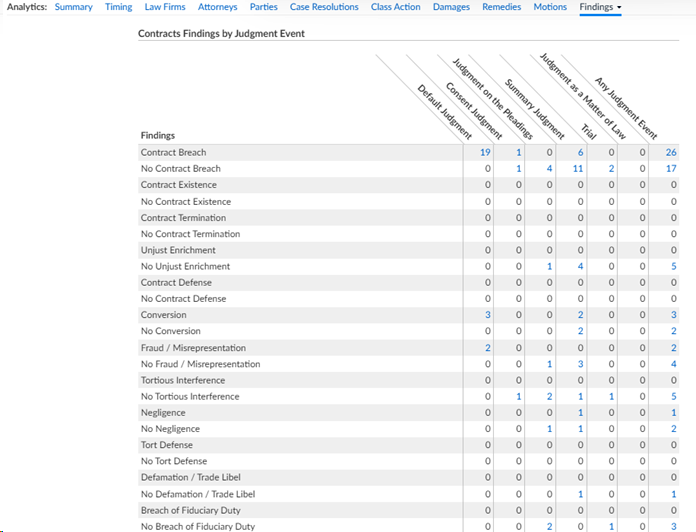696x532 pixels.
Task: Open No Contract Breach Trial count 2
Action: coord(611,169)
